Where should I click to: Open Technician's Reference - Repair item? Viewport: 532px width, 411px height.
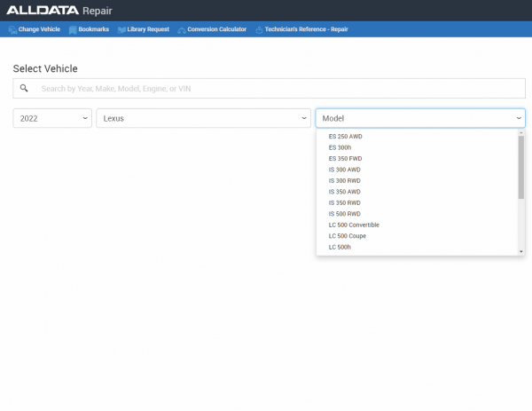pos(301,29)
